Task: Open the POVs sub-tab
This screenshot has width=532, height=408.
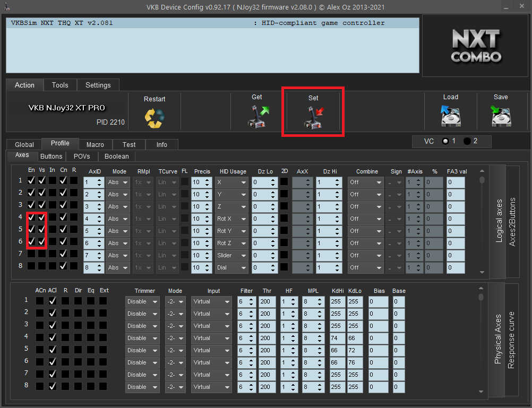Action: pos(82,157)
